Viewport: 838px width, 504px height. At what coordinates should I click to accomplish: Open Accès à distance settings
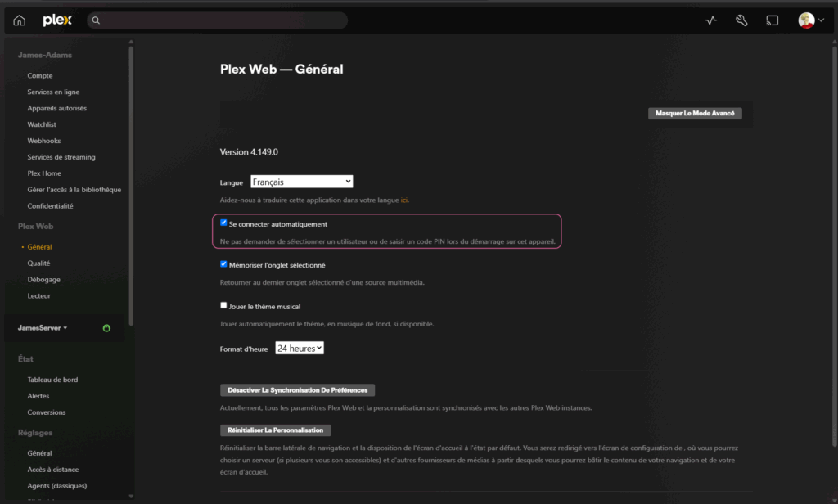[x=53, y=470]
